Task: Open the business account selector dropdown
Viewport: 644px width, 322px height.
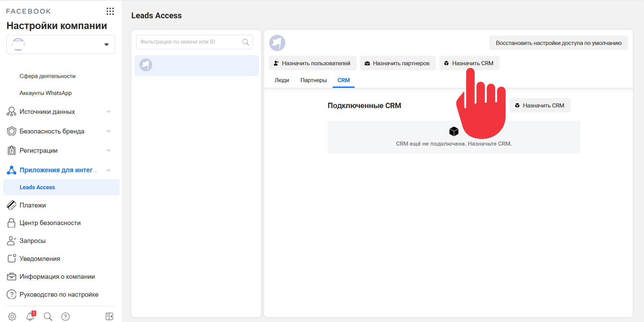Action: [x=61, y=44]
